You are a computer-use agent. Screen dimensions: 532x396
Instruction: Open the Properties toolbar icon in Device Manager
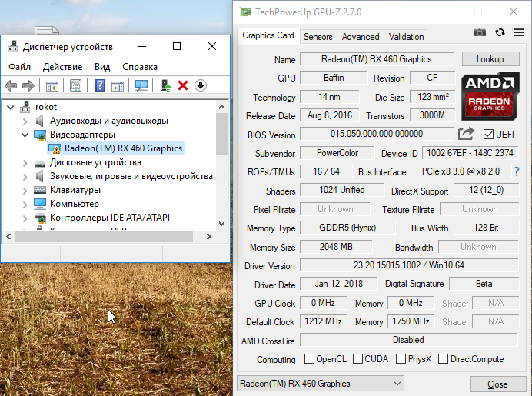(x=75, y=85)
